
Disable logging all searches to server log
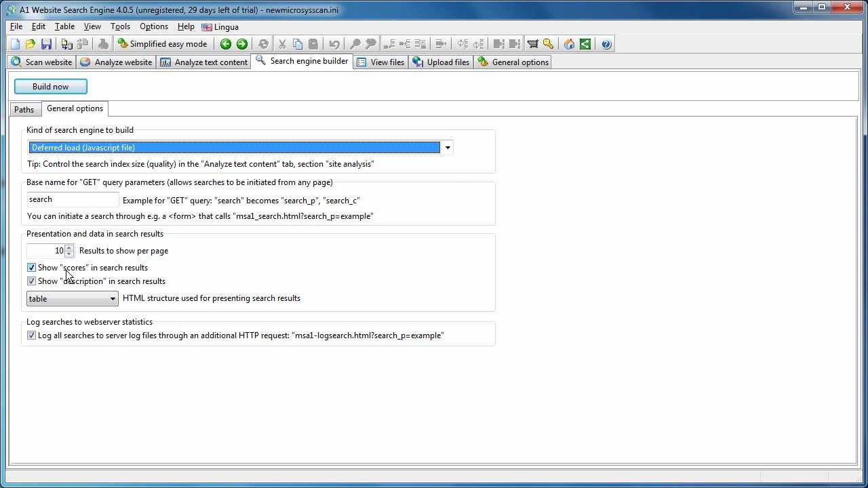tap(31, 335)
